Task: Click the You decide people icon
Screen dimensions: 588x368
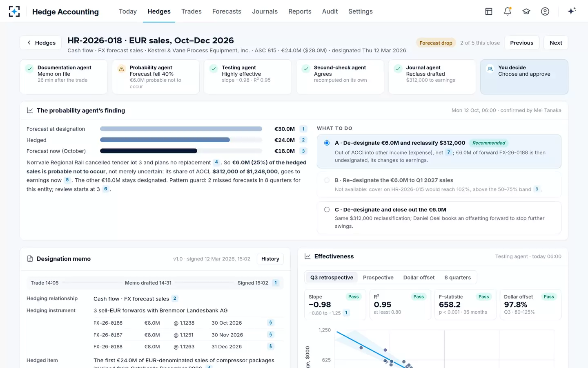Action: pos(490,69)
